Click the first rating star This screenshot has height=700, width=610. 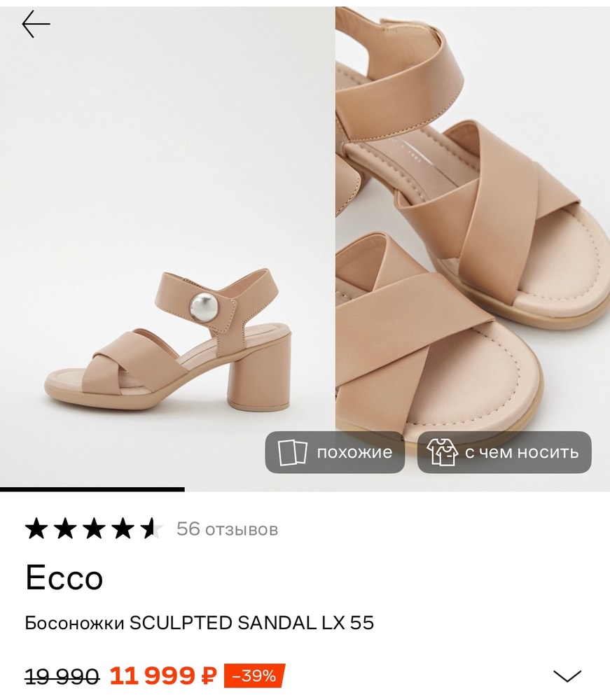point(36,529)
